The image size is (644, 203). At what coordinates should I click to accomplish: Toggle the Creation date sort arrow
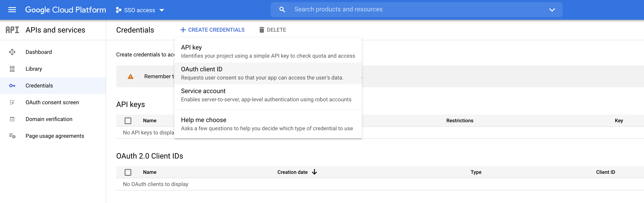point(314,172)
